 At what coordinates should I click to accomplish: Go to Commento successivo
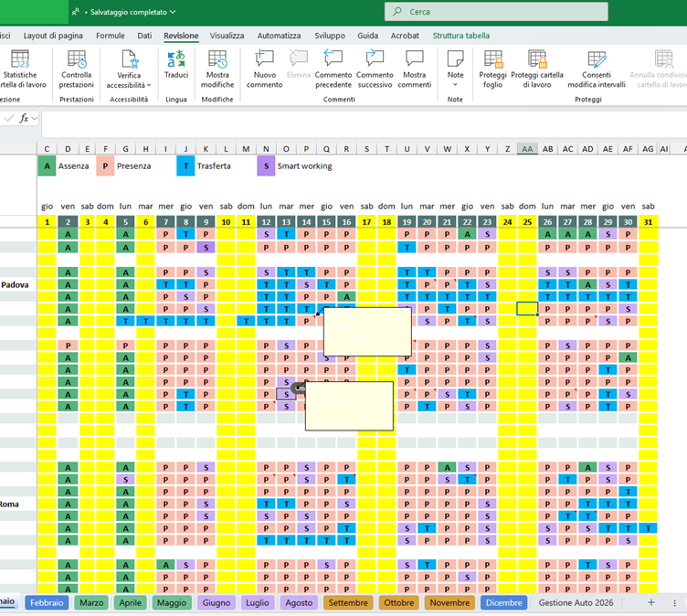click(375, 69)
